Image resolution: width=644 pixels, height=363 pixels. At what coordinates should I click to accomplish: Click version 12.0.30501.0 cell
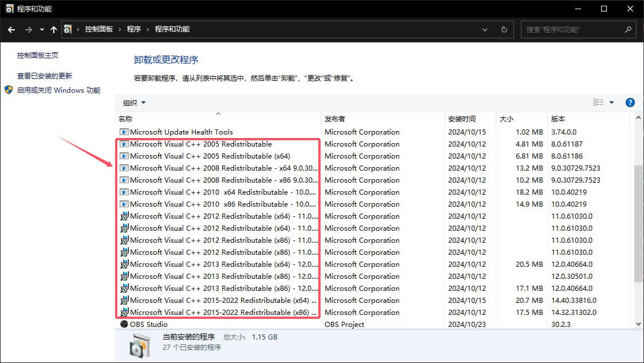click(572, 277)
